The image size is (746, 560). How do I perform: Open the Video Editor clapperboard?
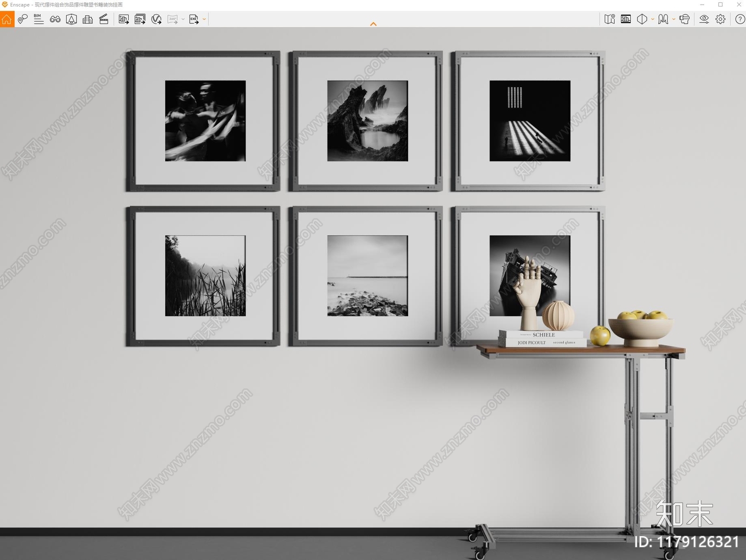(104, 19)
